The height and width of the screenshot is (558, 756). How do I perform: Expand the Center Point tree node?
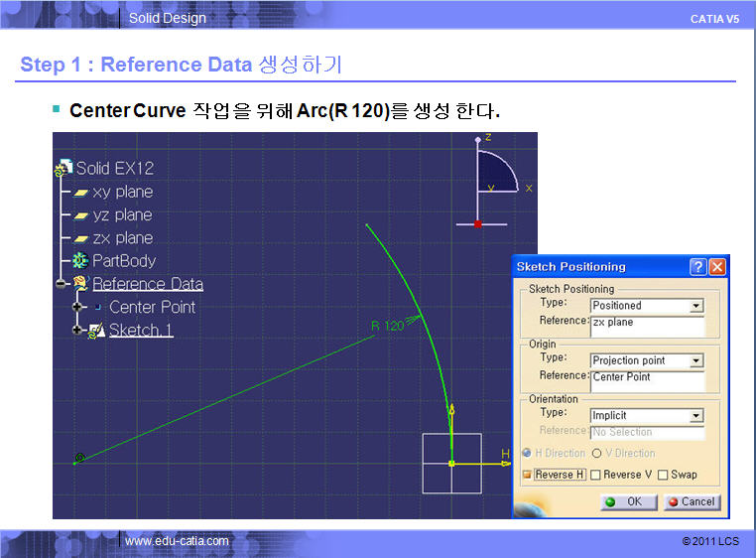[77, 308]
